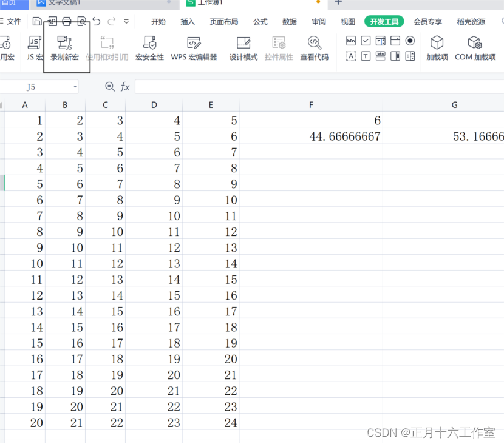Undo the last action
Screen dimensions: 504x444
pyautogui.click(x=97, y=21)
